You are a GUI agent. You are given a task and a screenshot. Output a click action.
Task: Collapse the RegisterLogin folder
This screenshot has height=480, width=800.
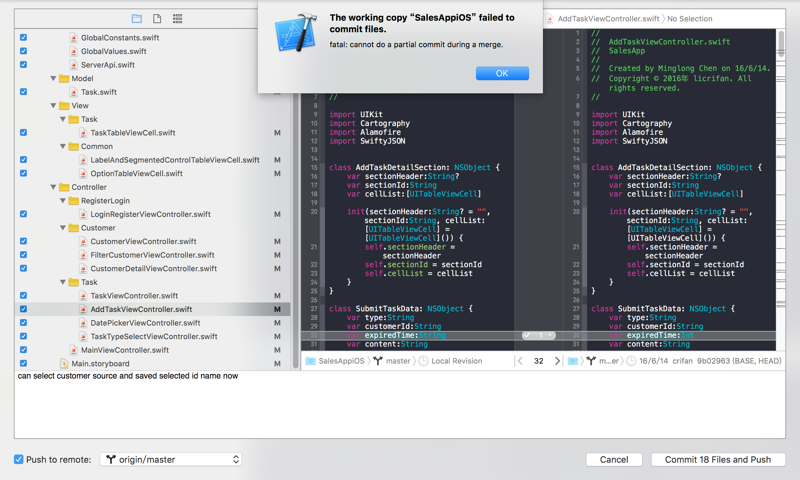tap(63, 201)
